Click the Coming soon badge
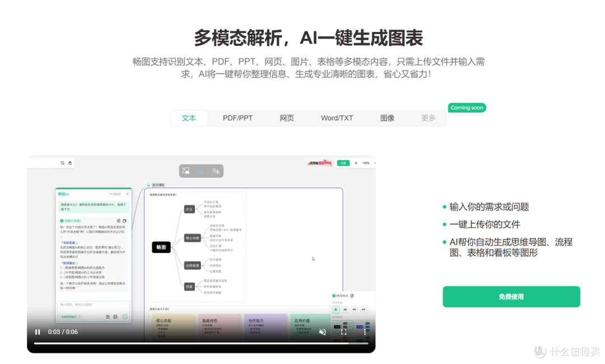 [467, 108]
